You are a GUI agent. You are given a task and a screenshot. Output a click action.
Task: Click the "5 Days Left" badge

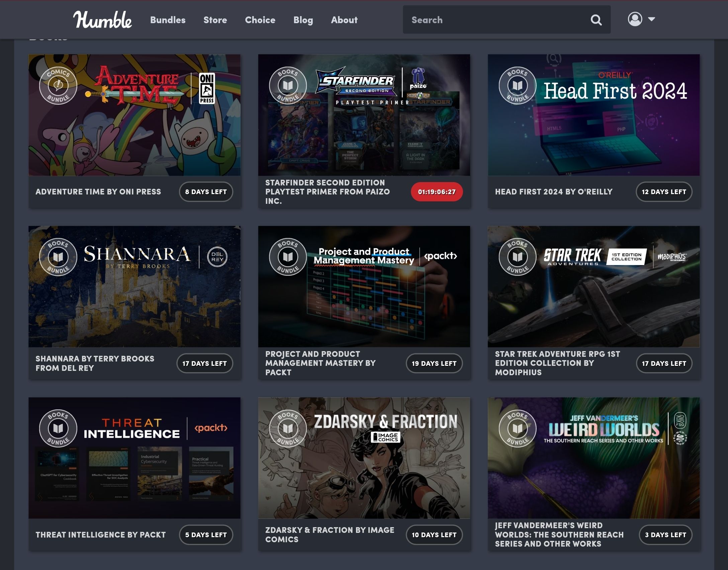point(206,535)
